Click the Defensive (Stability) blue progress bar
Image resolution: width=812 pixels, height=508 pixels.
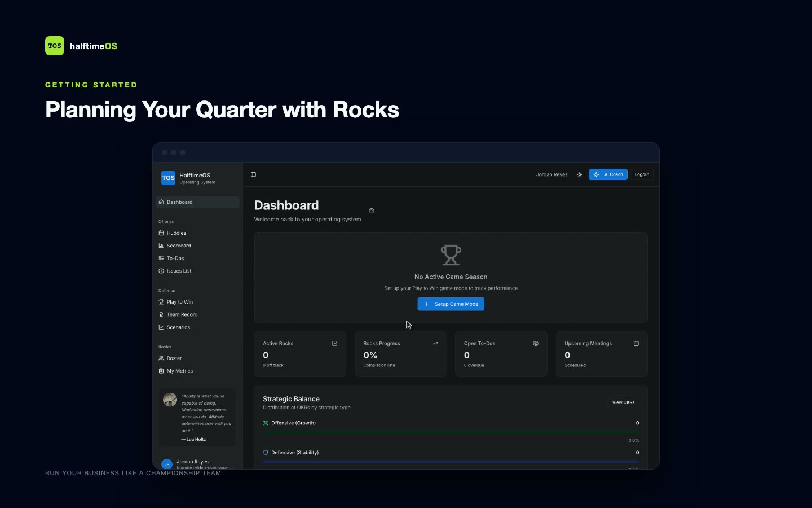(x=451, y=462)
